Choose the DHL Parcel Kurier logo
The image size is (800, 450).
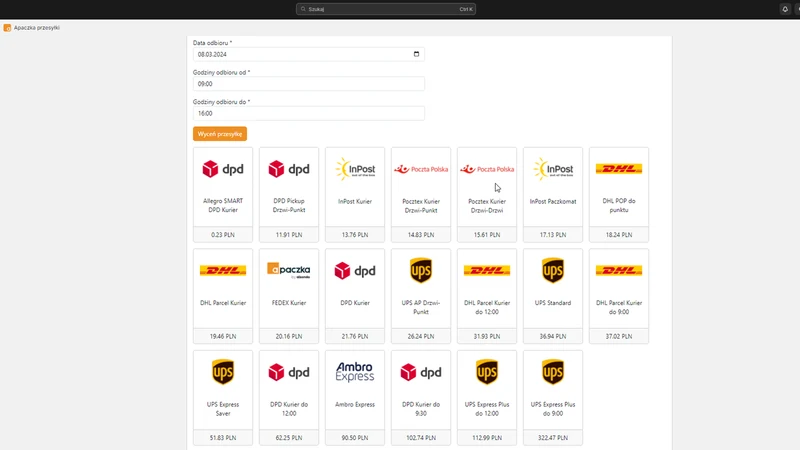pos(223,270)
